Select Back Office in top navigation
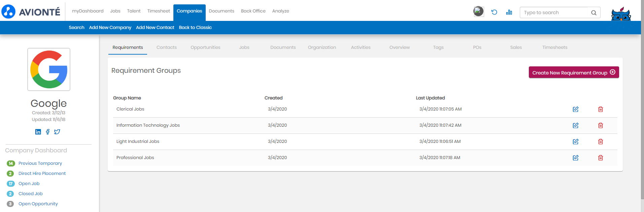 point(253,11)
